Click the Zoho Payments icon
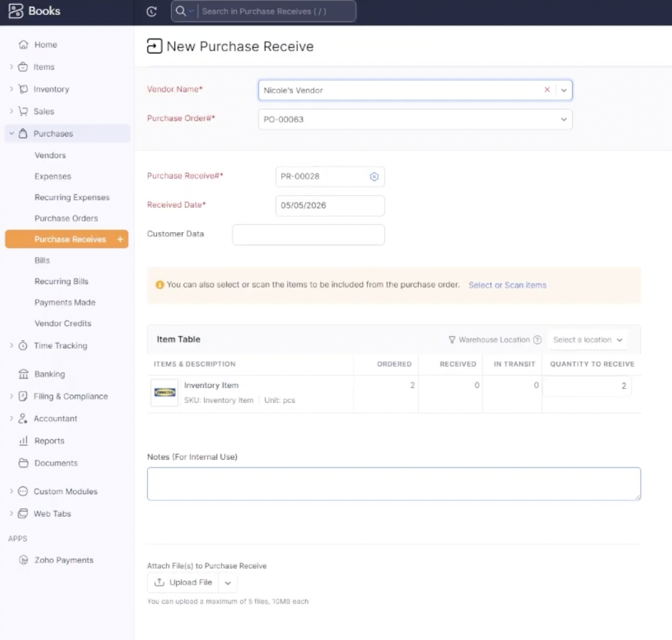Viewport: 672px width, 640px height. point(23,560)
